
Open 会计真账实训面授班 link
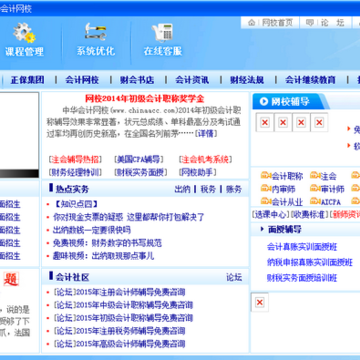[302, 247]
